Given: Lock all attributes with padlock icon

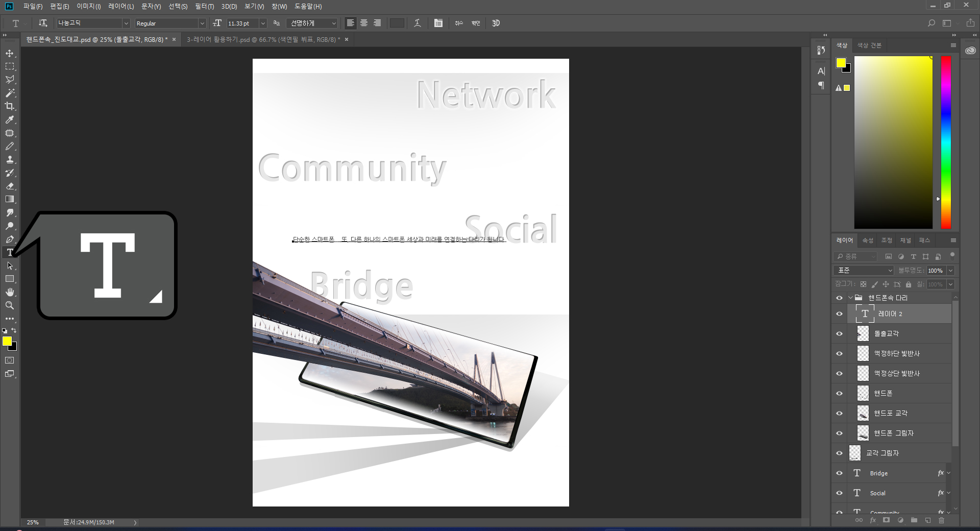Looking at the screenshot, I should pos(909,284).
